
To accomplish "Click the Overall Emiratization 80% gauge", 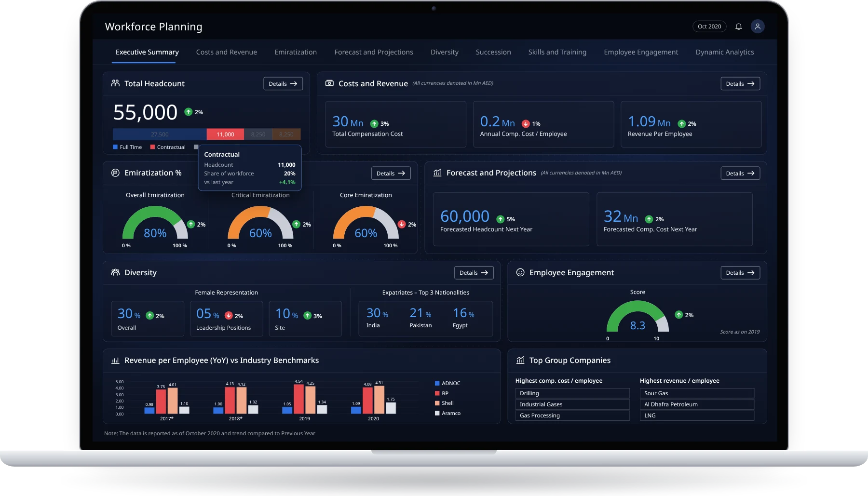I will 155,223.
